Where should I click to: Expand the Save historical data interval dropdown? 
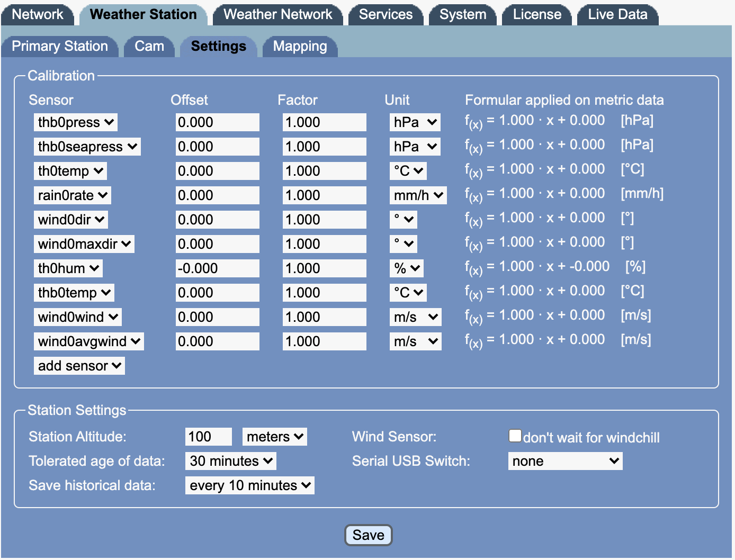(250, 485)
